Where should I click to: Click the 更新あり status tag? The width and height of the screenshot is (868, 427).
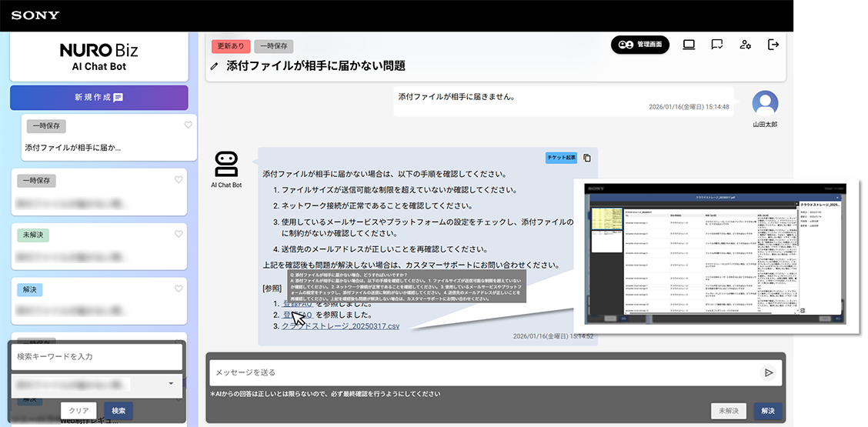pos(231,46)
